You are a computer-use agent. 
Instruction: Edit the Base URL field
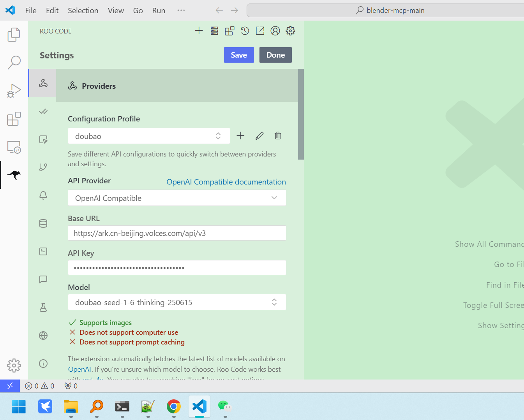click(177, 233)
